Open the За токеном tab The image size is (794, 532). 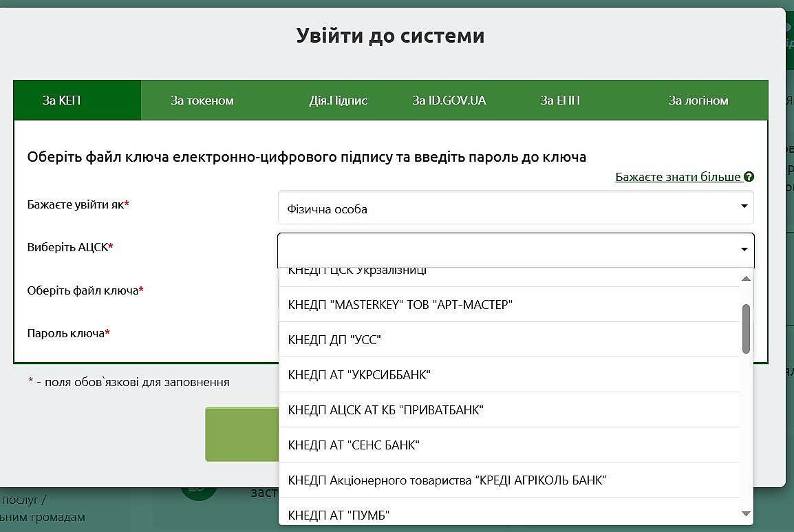(202, 100)
